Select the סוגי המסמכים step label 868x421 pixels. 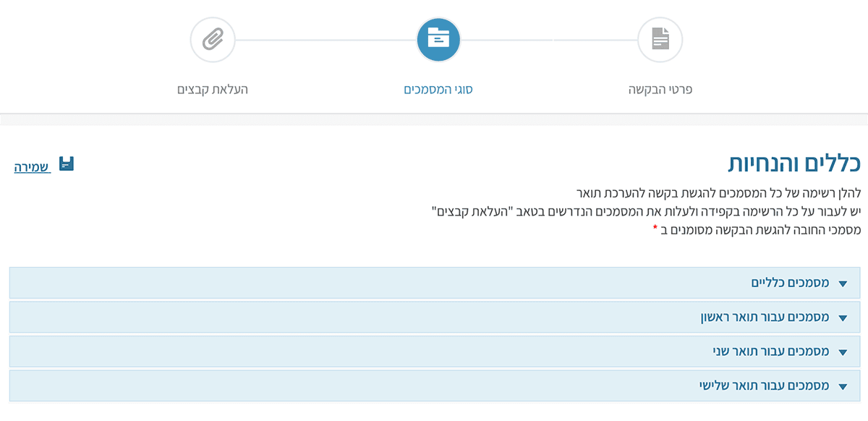pos(438,90)
